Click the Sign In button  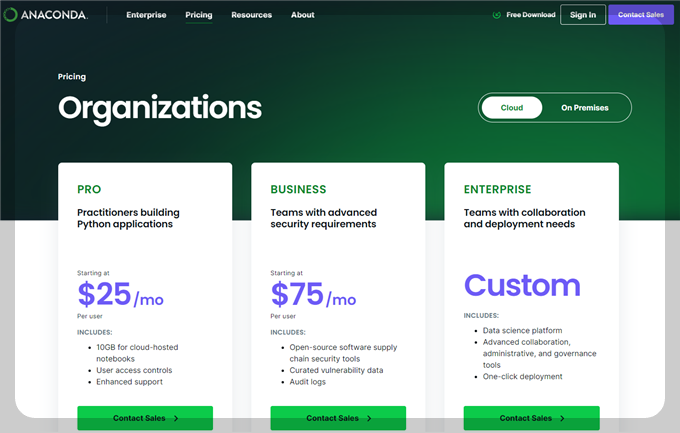point(583,15)
